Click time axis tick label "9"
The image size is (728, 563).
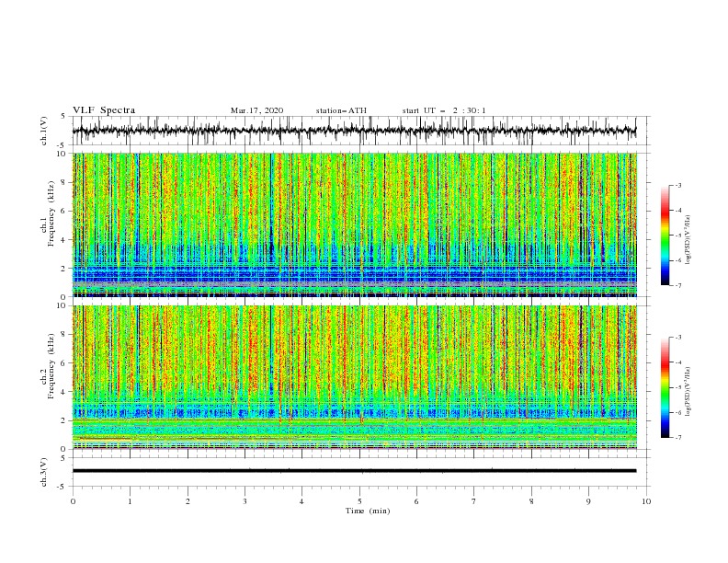pos(588,501)
